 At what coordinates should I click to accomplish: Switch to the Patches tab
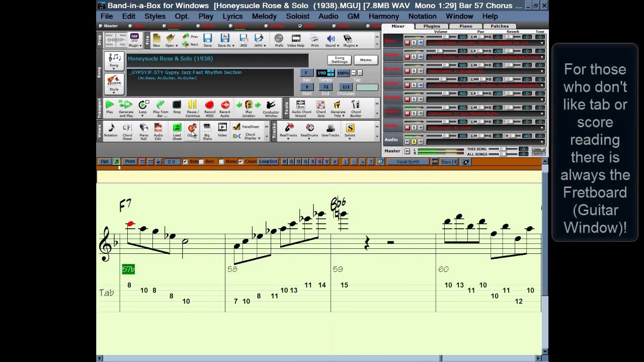499,26
